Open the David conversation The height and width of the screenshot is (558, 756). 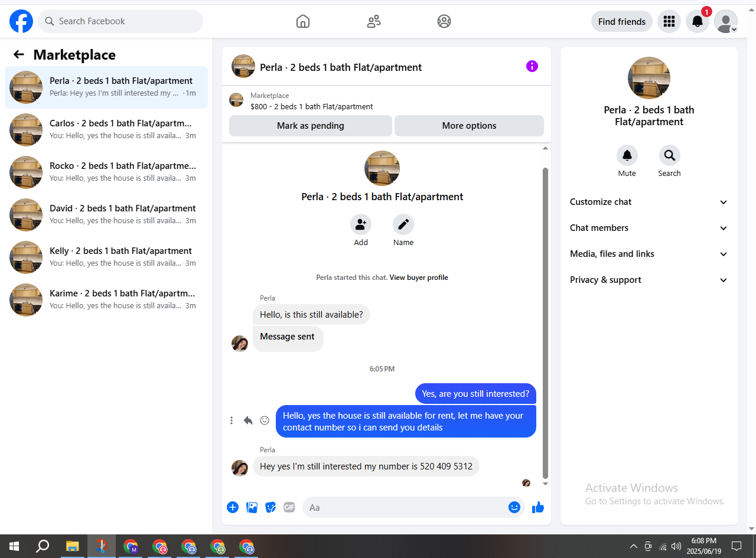[106, 215]
